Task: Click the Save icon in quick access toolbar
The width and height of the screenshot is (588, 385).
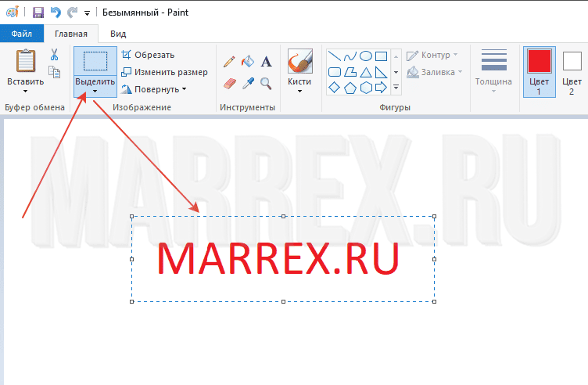Action: [38, 13]
